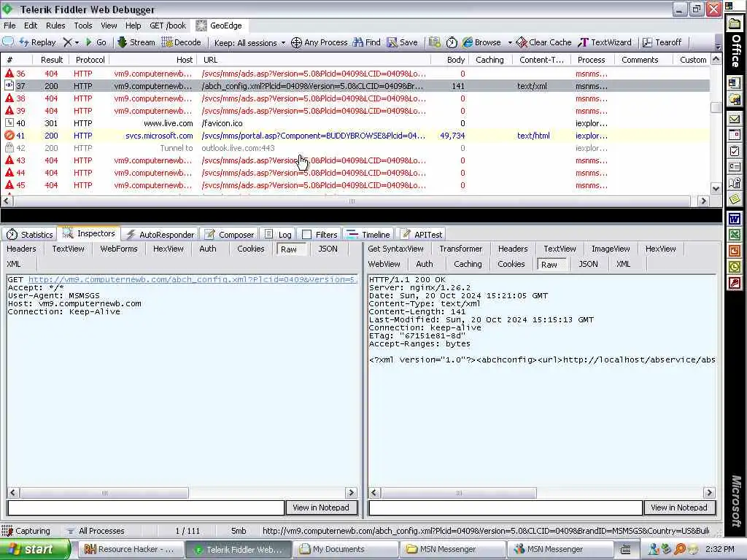Click the response pane search input field

pos(506,507)
